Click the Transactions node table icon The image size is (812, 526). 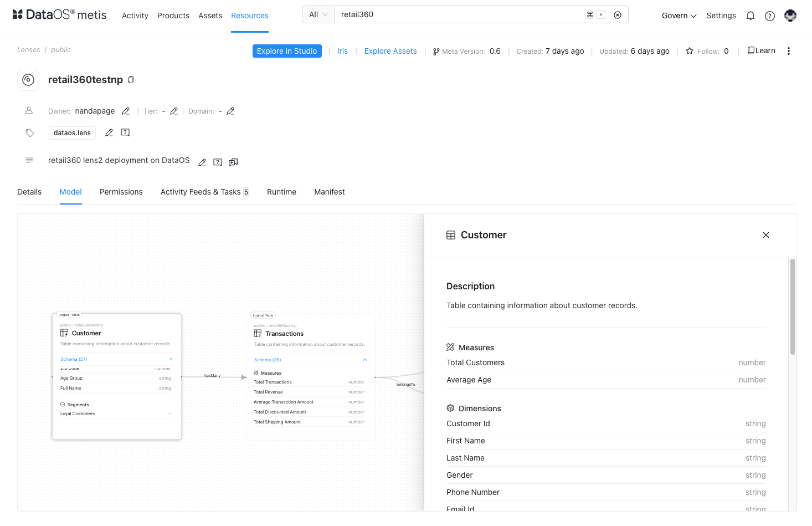[x=258, y=334]
